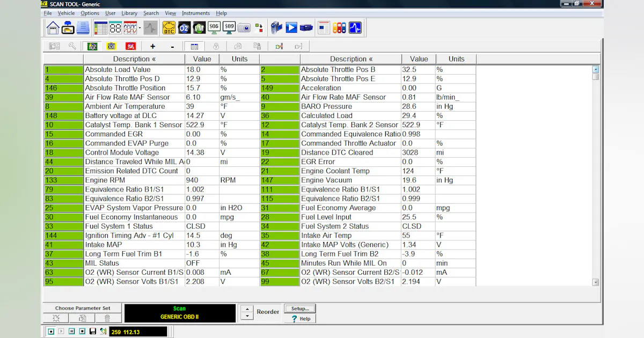644x338 pixels.
Task: Open the multi-line graph view icon
Action: click(130, 27)
